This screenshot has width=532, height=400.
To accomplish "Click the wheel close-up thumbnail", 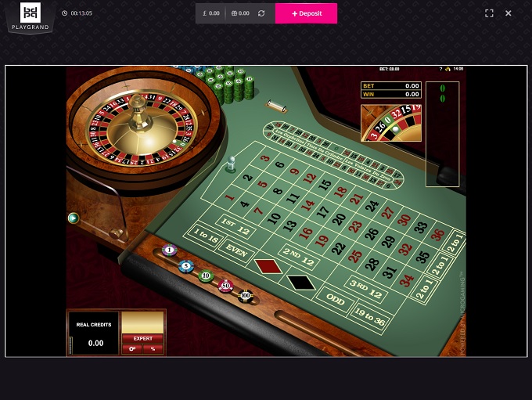I will coord(391,123).
